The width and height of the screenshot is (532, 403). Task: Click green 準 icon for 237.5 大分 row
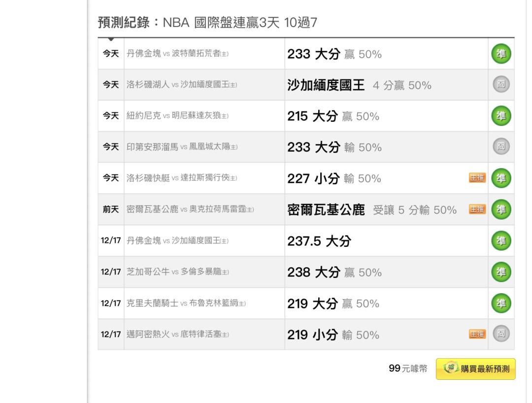coord(501,241)
